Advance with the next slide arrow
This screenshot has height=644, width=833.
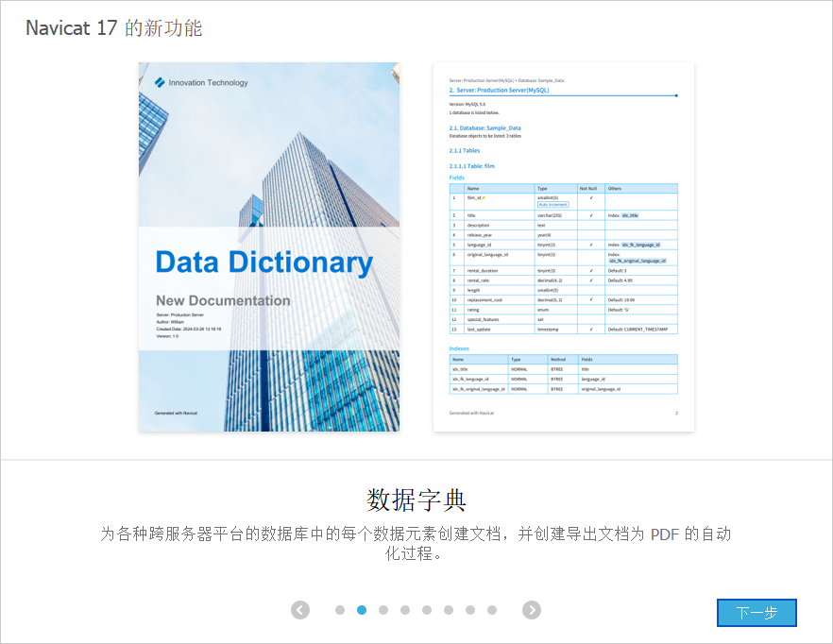(x=531, y=610)
